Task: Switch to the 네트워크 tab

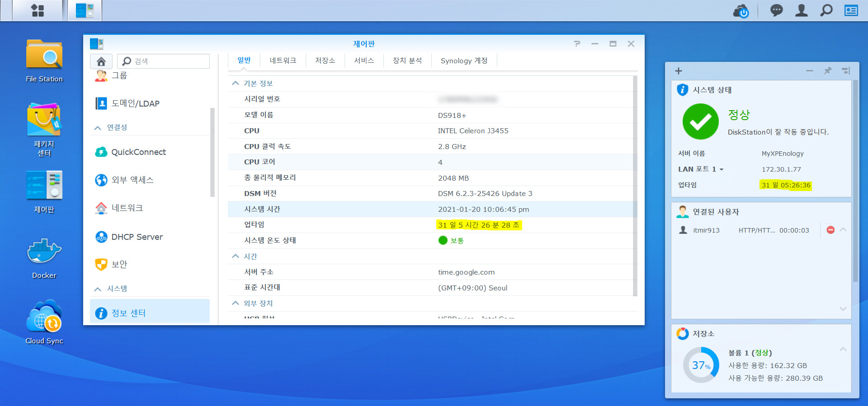Action: (x=283, y=61)
